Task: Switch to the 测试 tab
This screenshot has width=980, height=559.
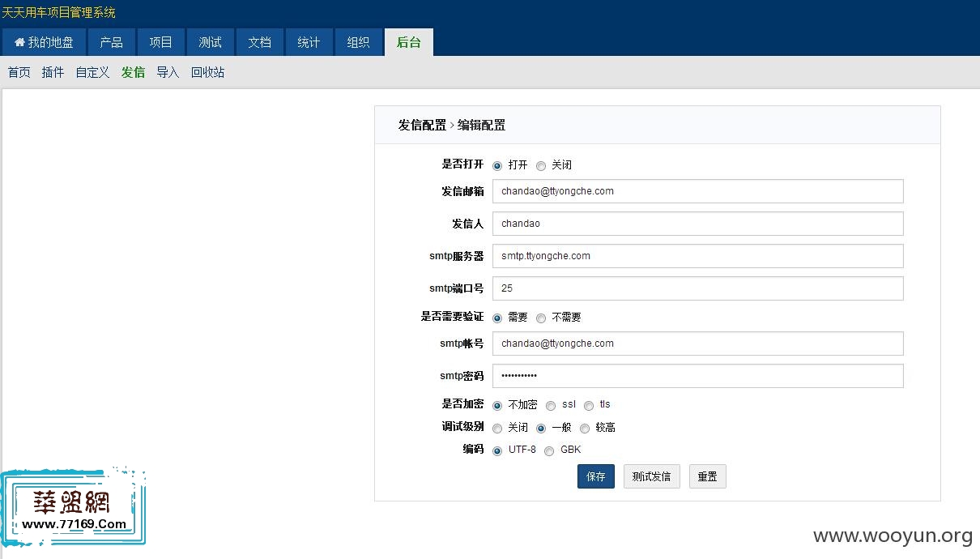Action: click(210, 41)
